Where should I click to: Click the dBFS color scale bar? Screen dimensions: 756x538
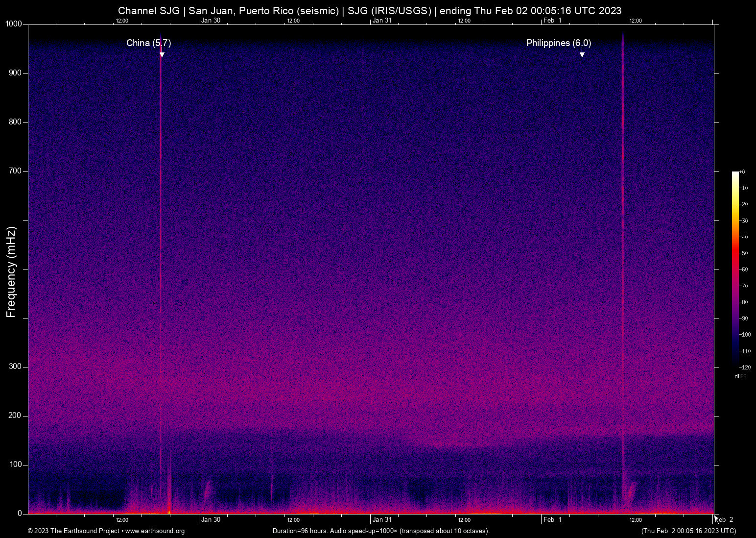point(735,269)
